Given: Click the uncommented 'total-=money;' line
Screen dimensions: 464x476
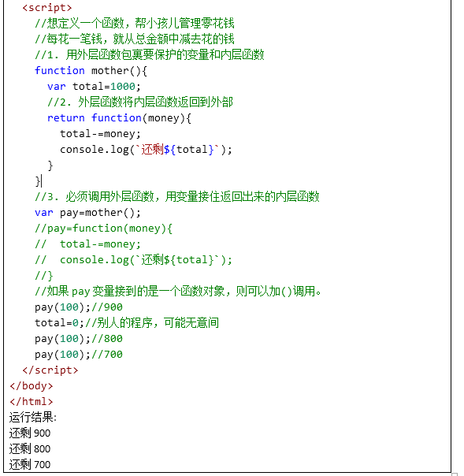Looking at the screenshot, I should coord(100,133).
